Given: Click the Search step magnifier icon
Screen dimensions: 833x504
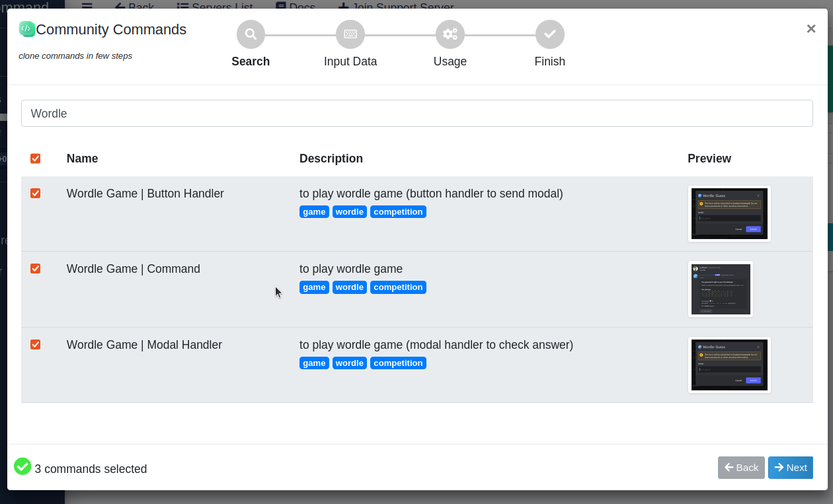Looking at the screenshot, I should [x=251, y=34].
